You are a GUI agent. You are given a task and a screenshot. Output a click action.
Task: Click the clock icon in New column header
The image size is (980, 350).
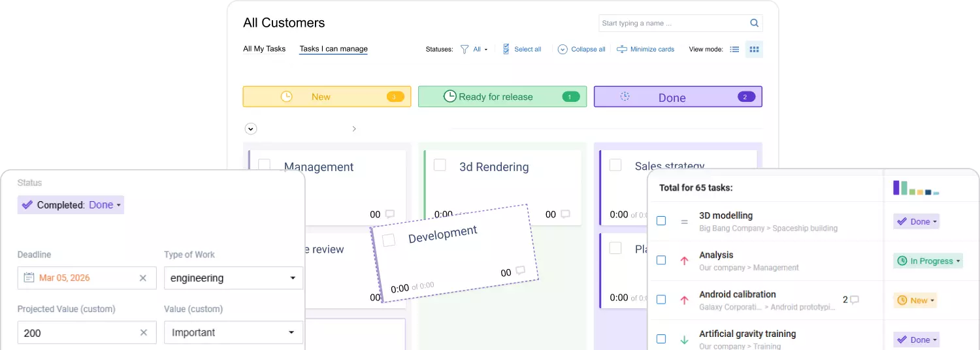[x=286, y=97]
